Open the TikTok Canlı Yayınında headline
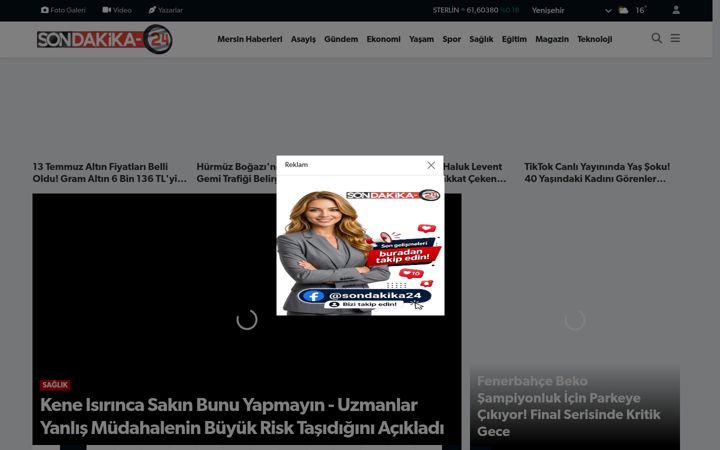 point(597,173)
